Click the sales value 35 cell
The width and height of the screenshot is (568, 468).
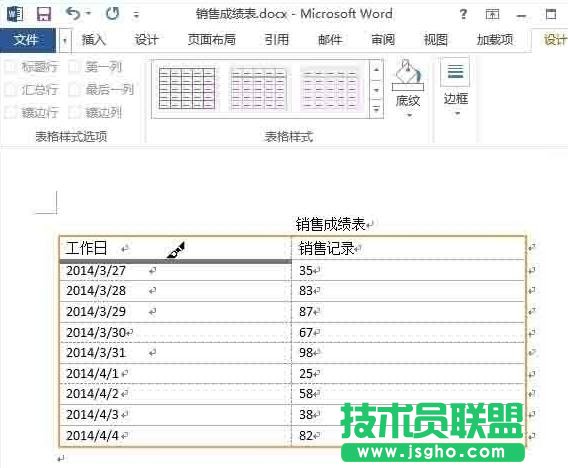point(408,271)
